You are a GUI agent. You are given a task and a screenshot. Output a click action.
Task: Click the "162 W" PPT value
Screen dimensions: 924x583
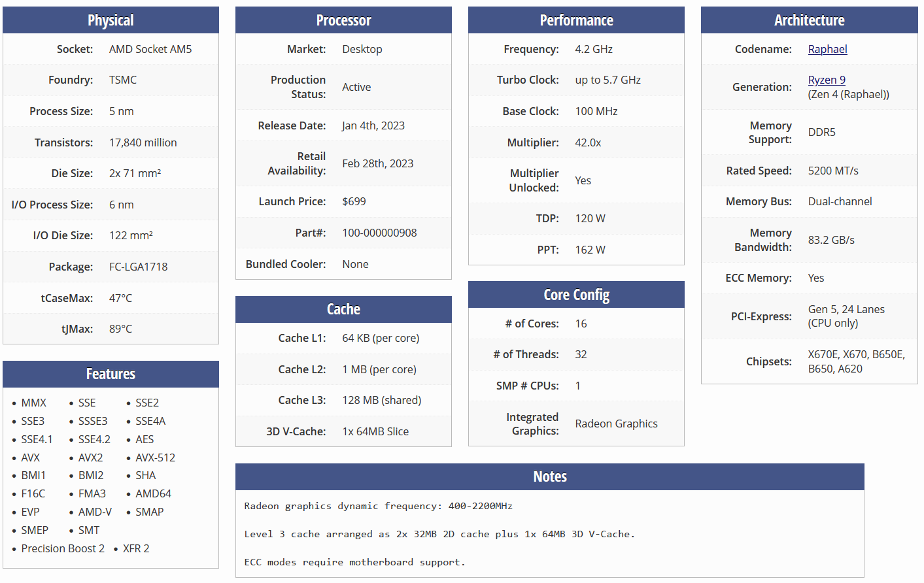point(590,250)
